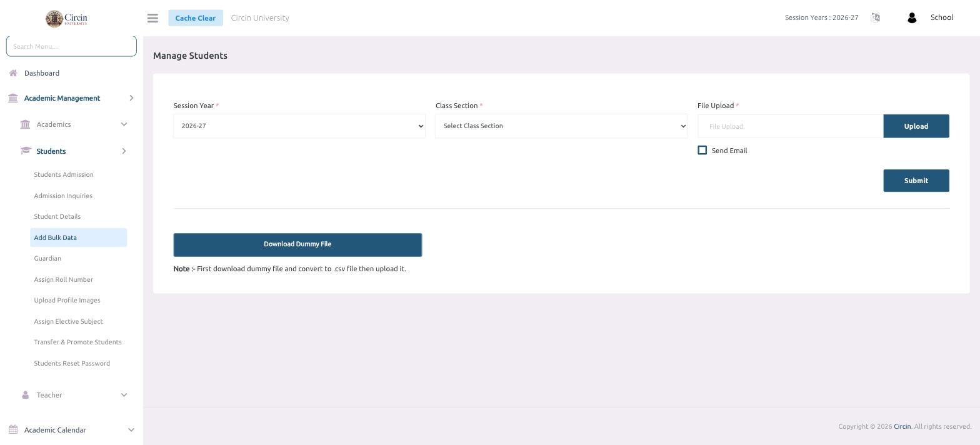Follow the Circin footer link
The height and width of the screenshot is (445, 980).
coord(902,426)
